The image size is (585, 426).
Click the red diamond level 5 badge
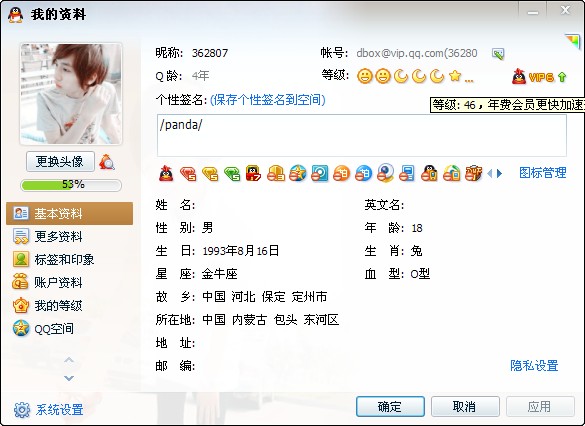point(188,173)
